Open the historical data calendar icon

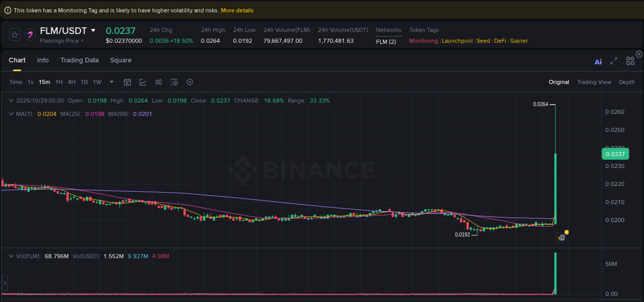[127, 82]
